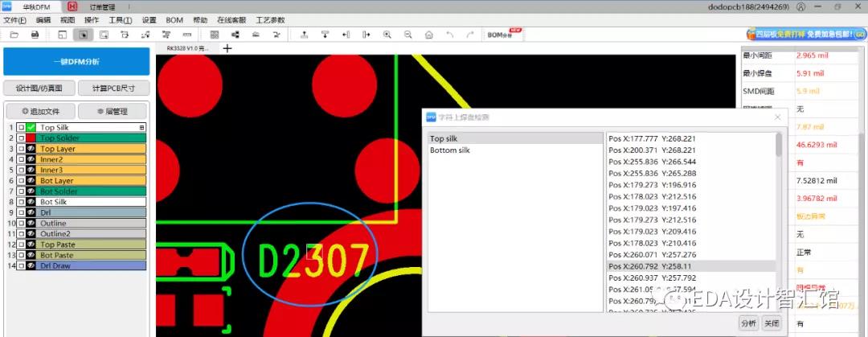Image resolution: width=868 pixels, height=337 pixels.
Task: Tick the checkbox for Top Silk layer
Action: (20, 128)
